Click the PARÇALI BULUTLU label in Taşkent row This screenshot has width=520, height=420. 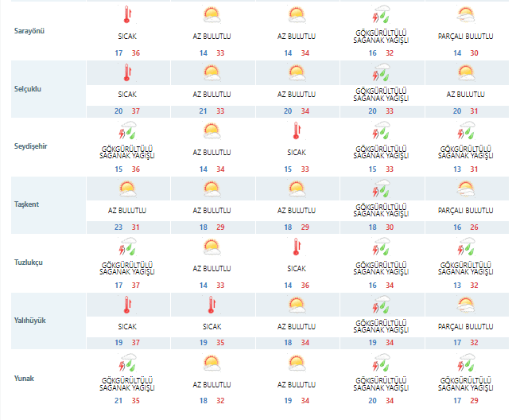(x=466, y=210)
